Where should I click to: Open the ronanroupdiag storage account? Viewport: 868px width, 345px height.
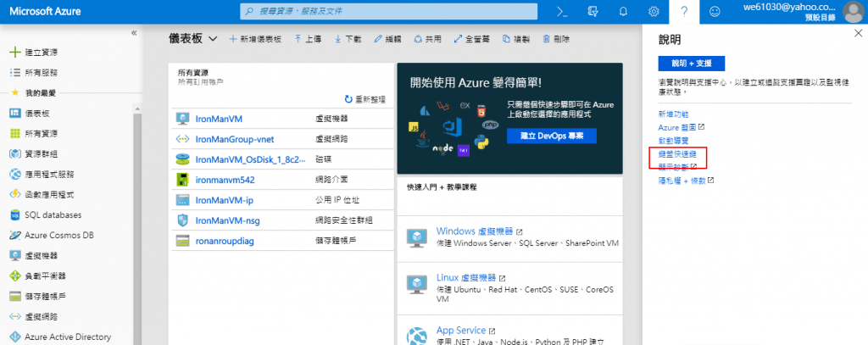[225, 241]
